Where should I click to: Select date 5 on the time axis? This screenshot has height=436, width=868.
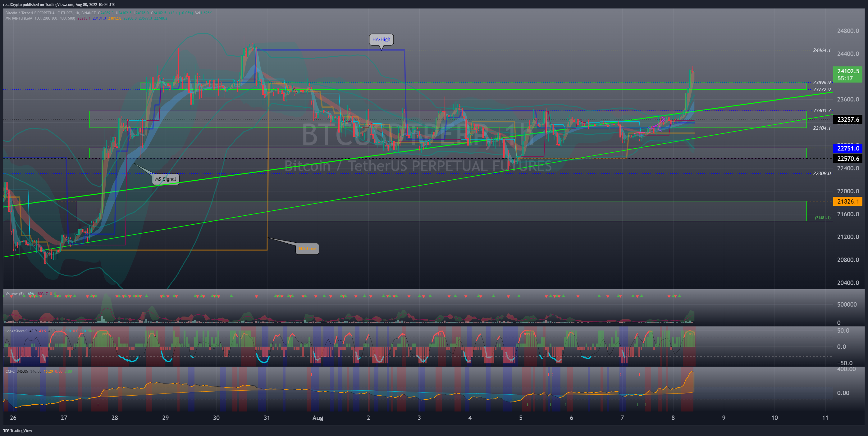coord(521,418)
